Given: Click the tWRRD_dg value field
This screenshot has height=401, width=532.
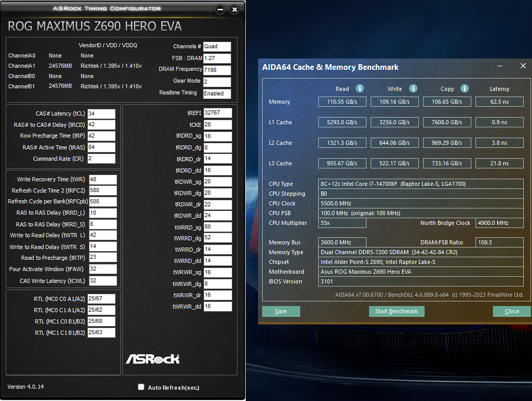Looking at the screenshot, I should (x=217, y=238).
